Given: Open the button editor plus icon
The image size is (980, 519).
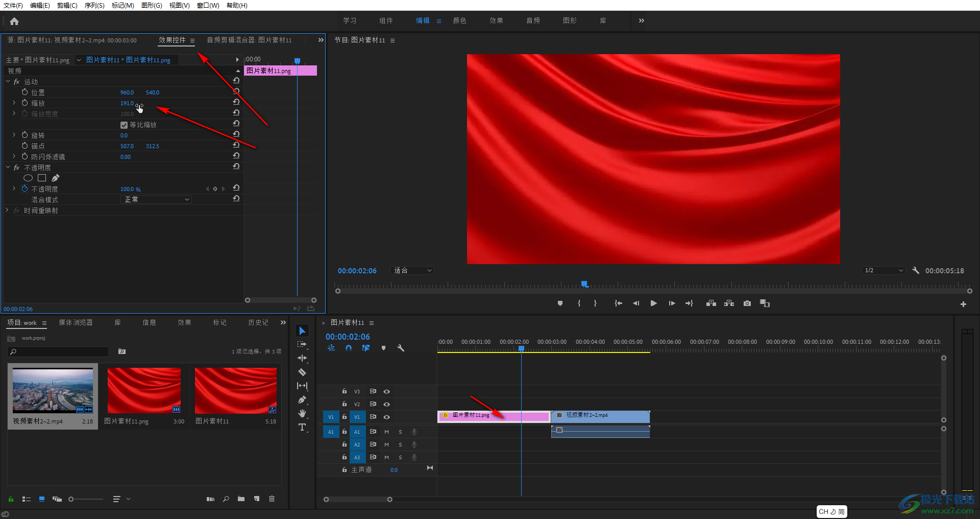Looking at the screenshot, I should (963, 304).
